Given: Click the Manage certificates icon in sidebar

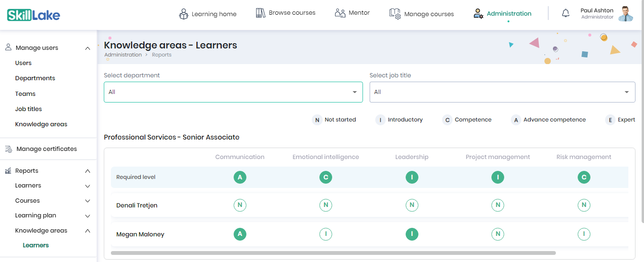Looking at the screenshot, I should 9,149.
